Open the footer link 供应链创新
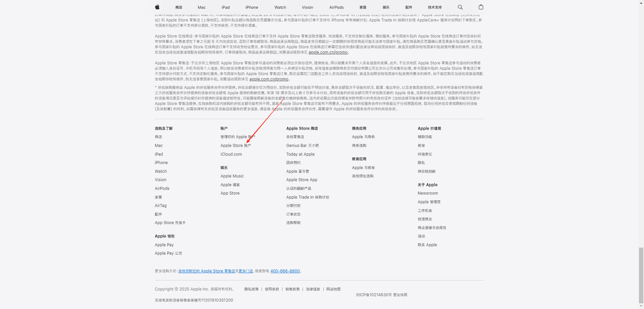644x309 pixels. point(426,171)
